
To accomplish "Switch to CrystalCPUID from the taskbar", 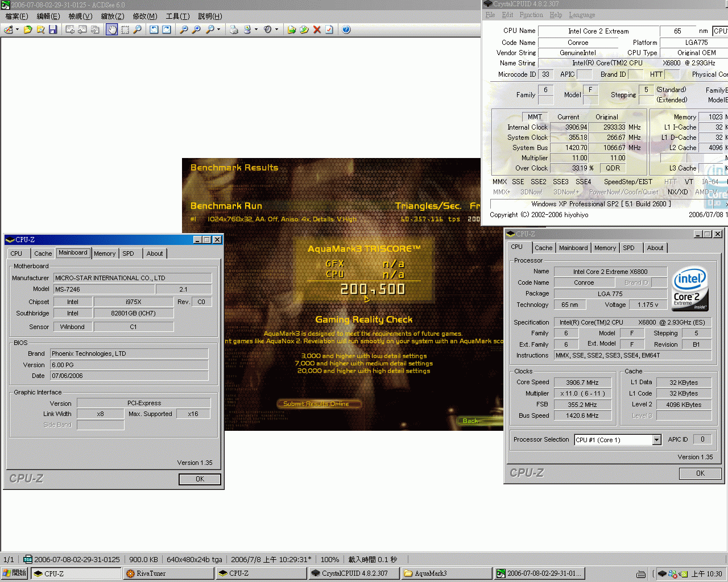I will 354,573.
